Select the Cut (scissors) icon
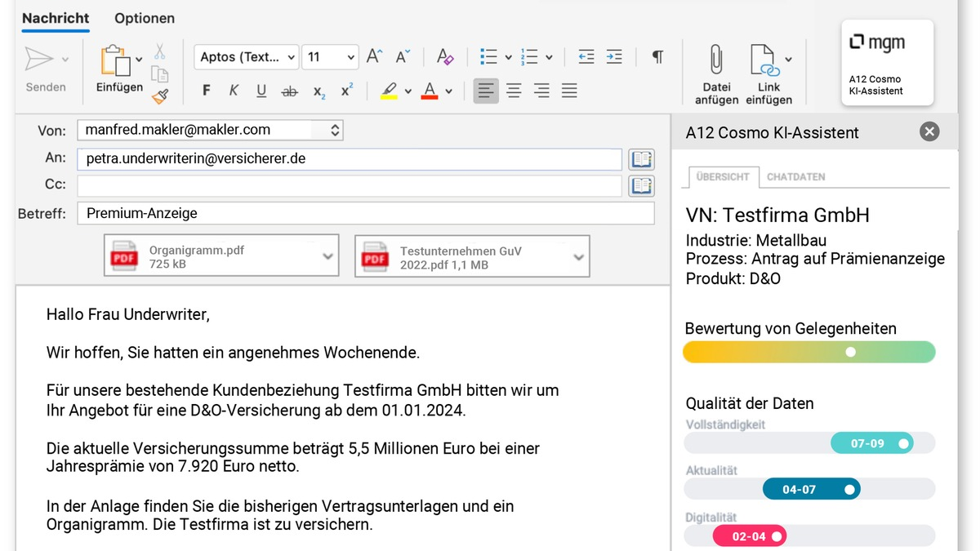This screenshot has height=551, width=980. tap(160, 51)
